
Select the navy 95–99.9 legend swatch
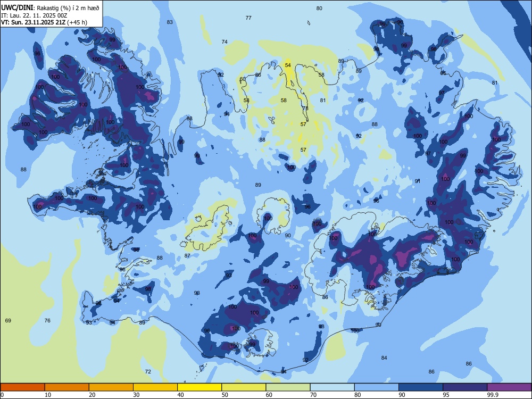pos(465,387)
